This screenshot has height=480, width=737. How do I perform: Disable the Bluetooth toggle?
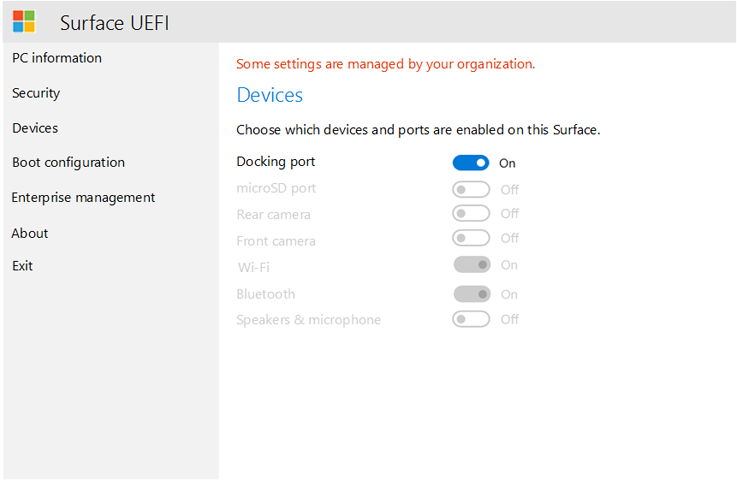471,294
